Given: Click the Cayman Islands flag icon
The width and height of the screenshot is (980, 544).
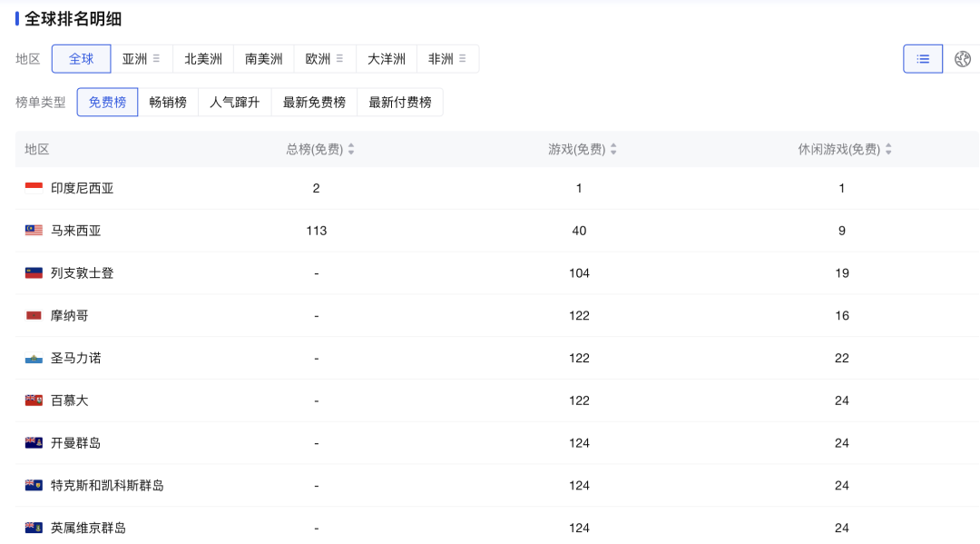Looking at the screenshot, I should pyautogui.click(x=34, y=443).
